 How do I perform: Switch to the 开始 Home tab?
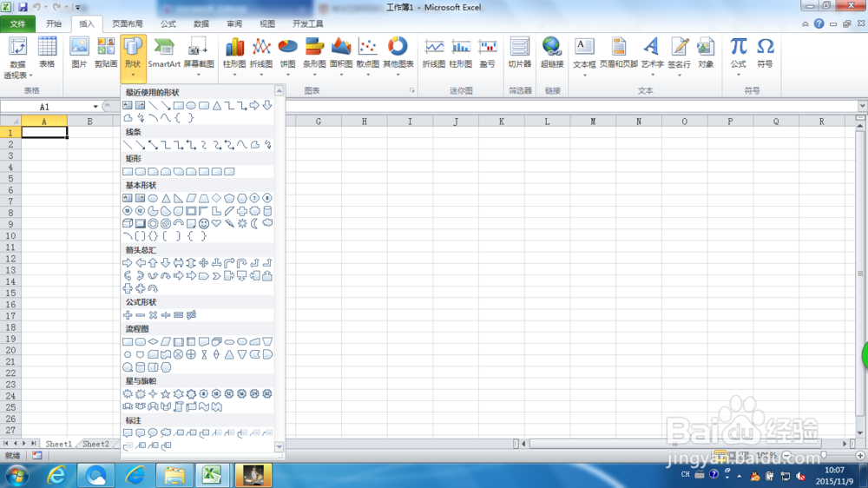(x=54, y=23)
